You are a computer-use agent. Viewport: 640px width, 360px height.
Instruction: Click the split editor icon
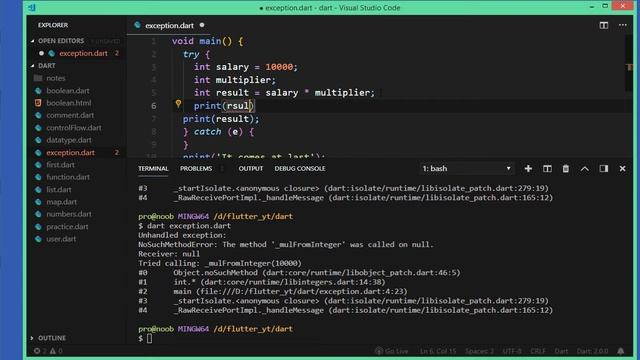point(604,25)
